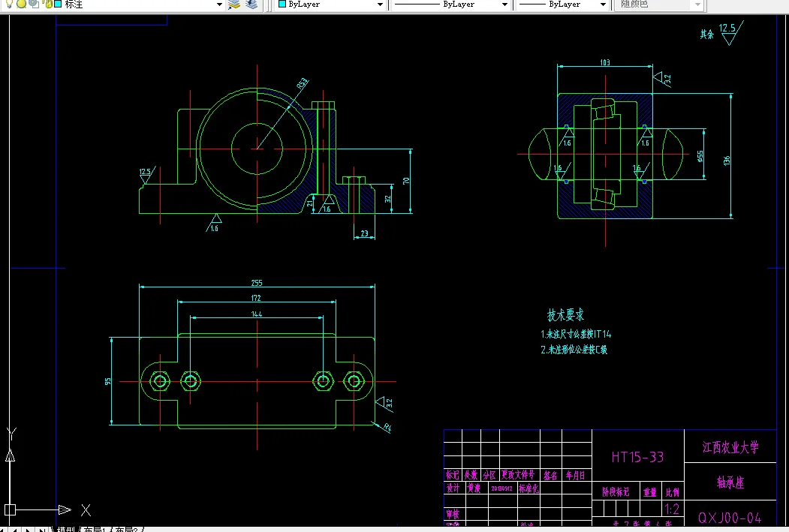The width and height of the screenshot is (789, 532).
Task: Click the 年月日 title block cell
Action: 575,475
